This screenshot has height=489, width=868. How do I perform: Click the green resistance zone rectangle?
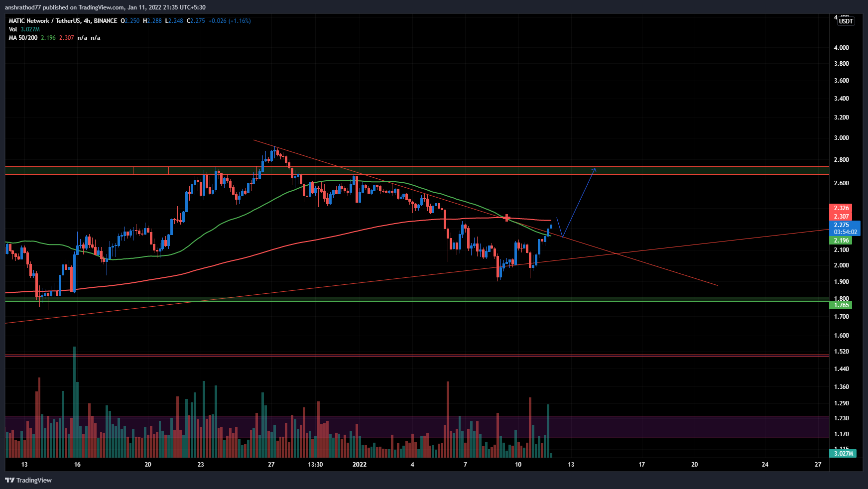417,171
